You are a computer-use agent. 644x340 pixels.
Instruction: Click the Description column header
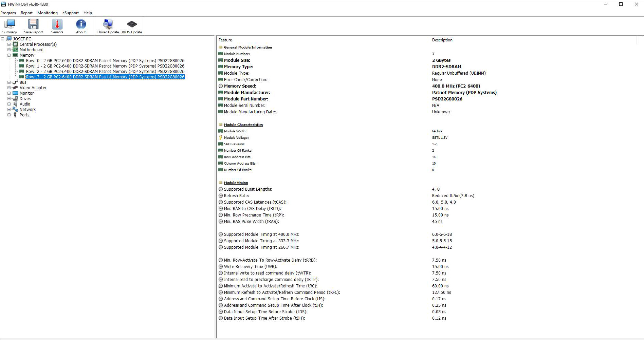[442, 40]
